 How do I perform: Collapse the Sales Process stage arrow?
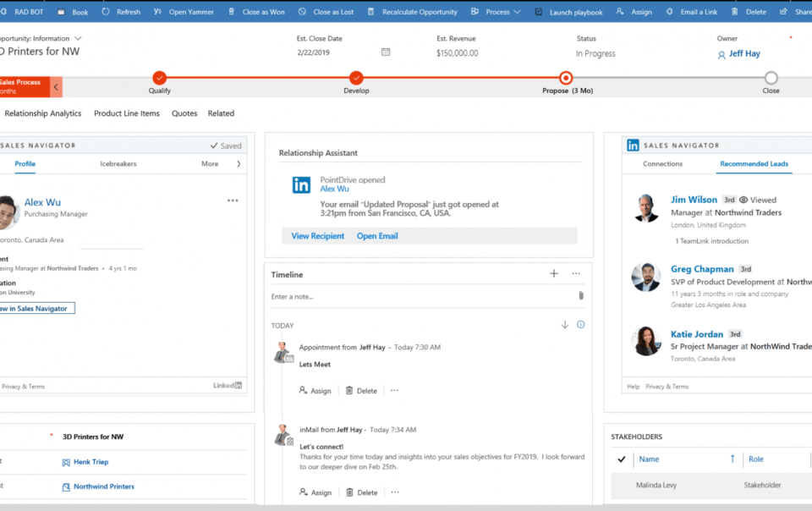57,86
